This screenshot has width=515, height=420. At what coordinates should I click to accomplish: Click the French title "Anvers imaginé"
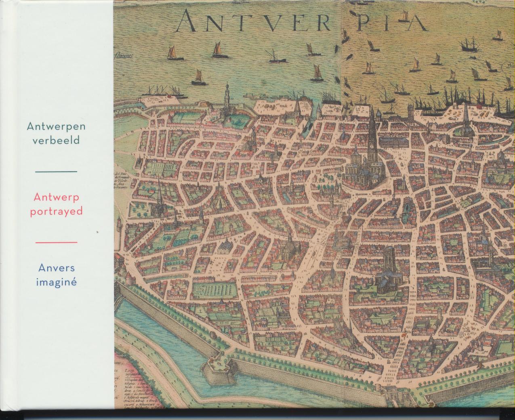pyautogui.click(x=57, y=275)
